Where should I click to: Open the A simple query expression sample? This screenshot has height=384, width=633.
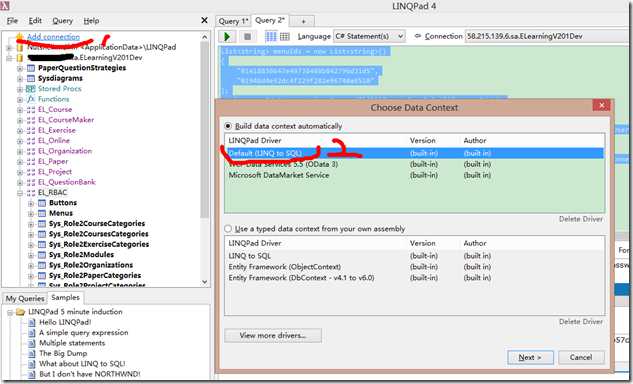pos(84,333)
